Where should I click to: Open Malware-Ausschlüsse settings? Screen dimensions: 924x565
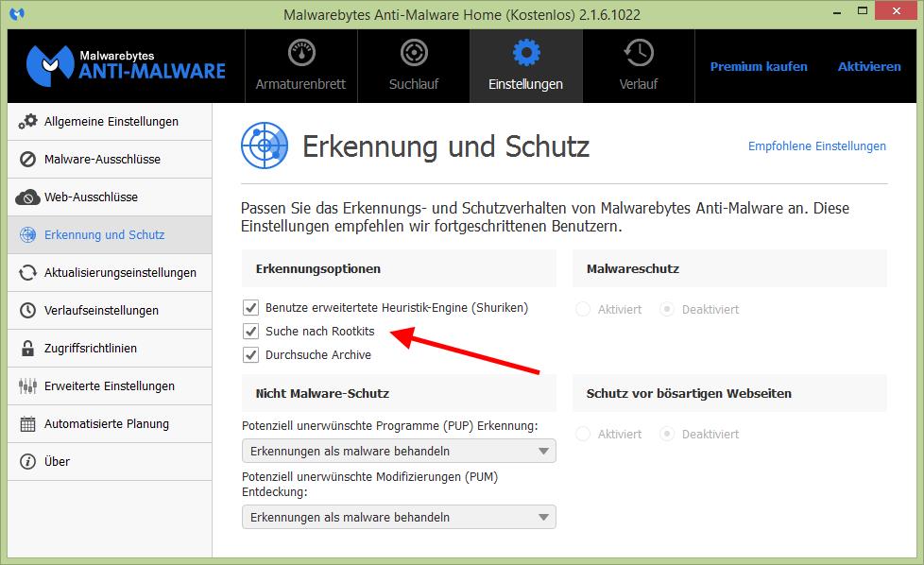(110, 159)
